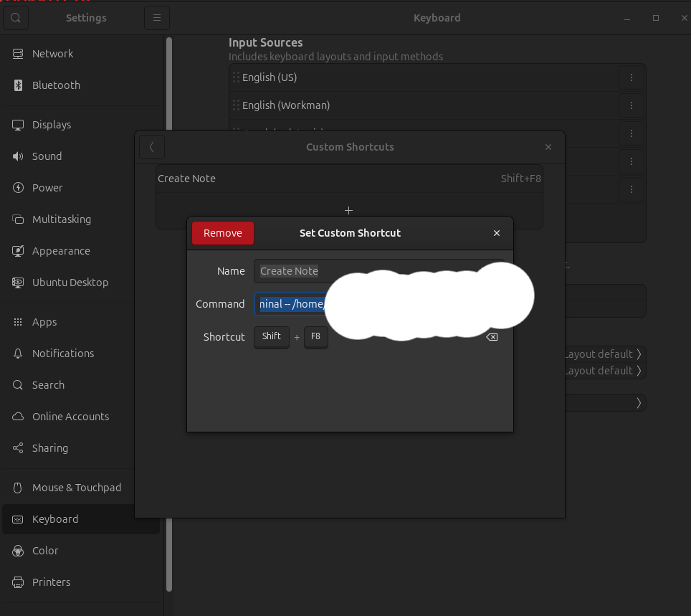This screenshot has height=616, width=691.
Task: Open options menu for English (US)
Action: pyautogui.click(x=632, y=77)
